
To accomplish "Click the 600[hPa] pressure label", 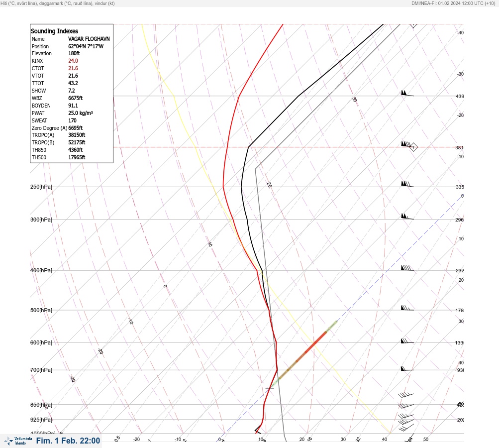I will pyautogui.click(x=41, y=342).
